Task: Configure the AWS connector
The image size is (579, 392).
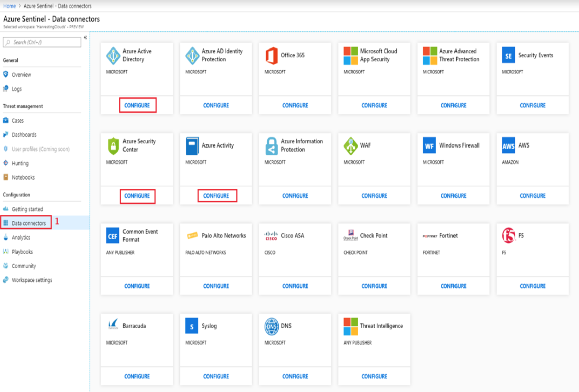Action: (x=532, y=196)
